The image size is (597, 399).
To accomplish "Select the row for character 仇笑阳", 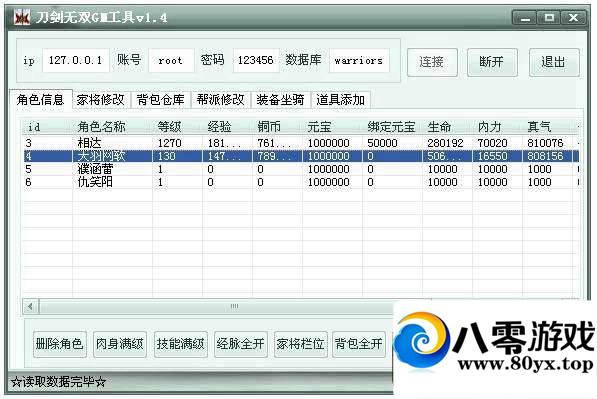I will point(301,182).
